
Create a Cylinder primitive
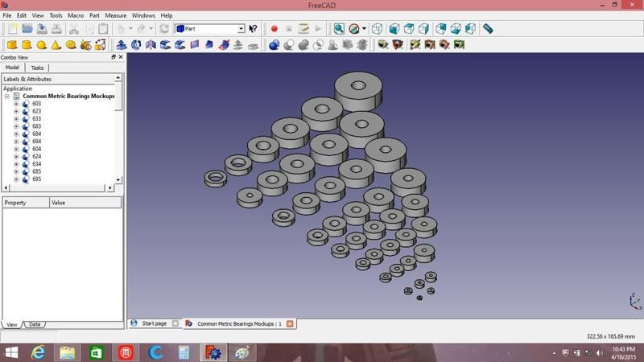(27, 45)
